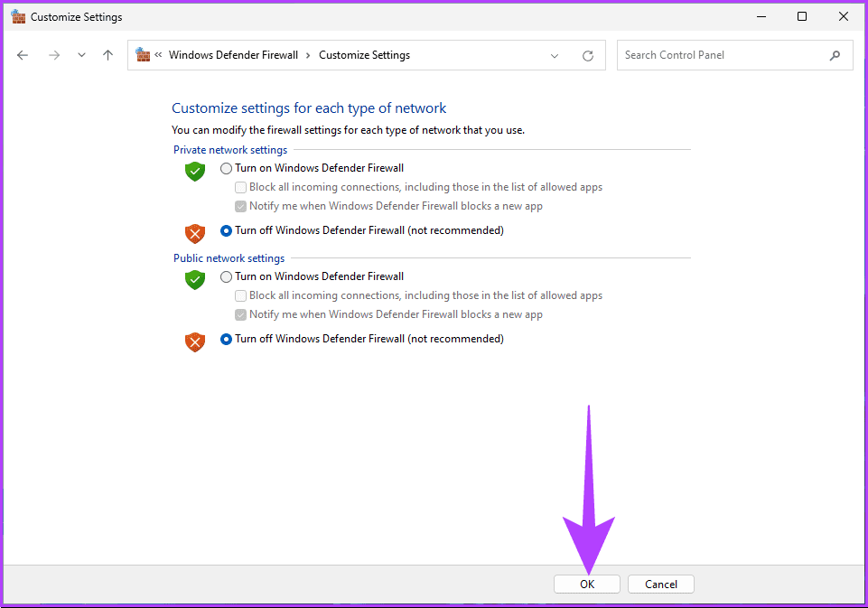Click the search magnifier icon
The width and height of the screenshot is (868, 608).
835,55
